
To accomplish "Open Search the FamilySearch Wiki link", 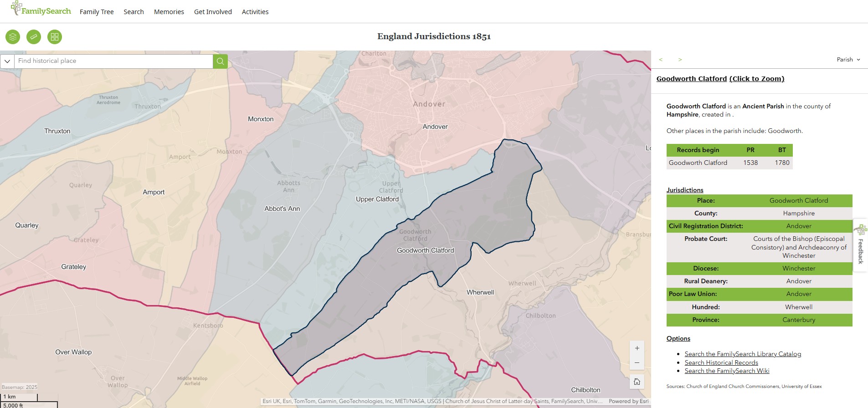I will (727, 371).
